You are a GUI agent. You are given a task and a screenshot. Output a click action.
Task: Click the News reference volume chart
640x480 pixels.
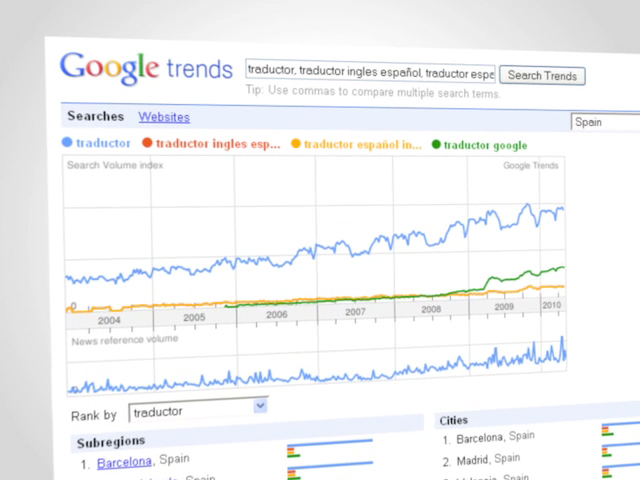pos(317,362)
